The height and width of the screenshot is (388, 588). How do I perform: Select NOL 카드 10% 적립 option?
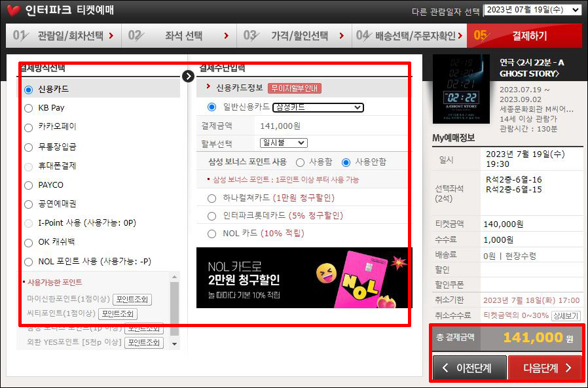[x=212, y=234]
